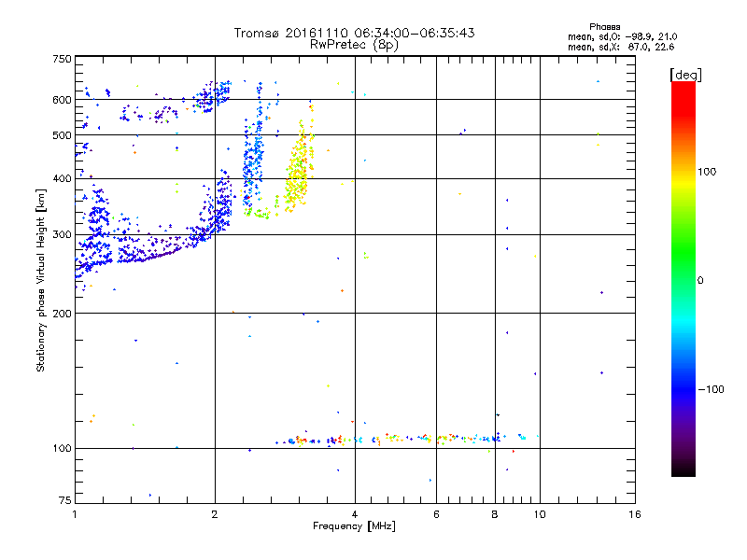Click the '[deg]' colorbar unit label
747x560 pixels.
coord(685,75)
